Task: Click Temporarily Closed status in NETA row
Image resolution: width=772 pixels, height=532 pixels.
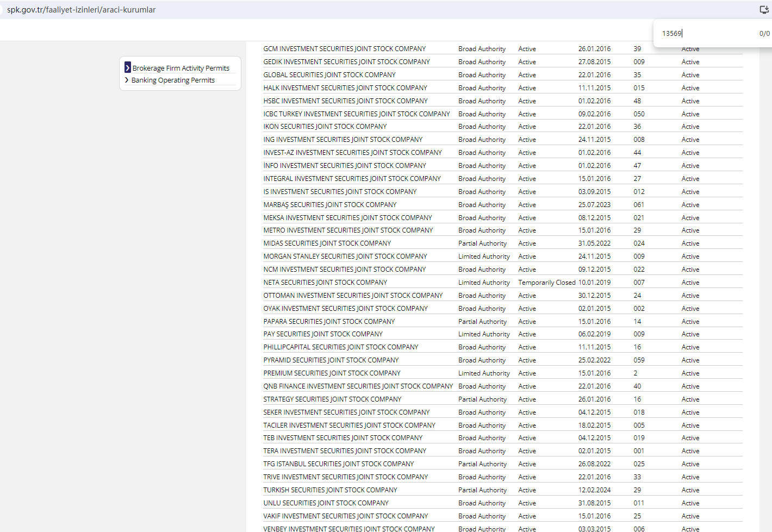Action: tap(547, 283)
